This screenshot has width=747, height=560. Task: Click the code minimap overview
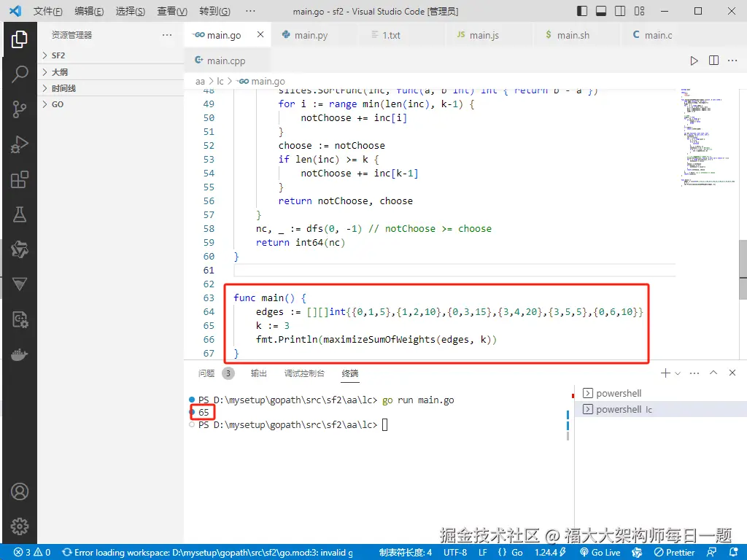(x=707, y=137)
